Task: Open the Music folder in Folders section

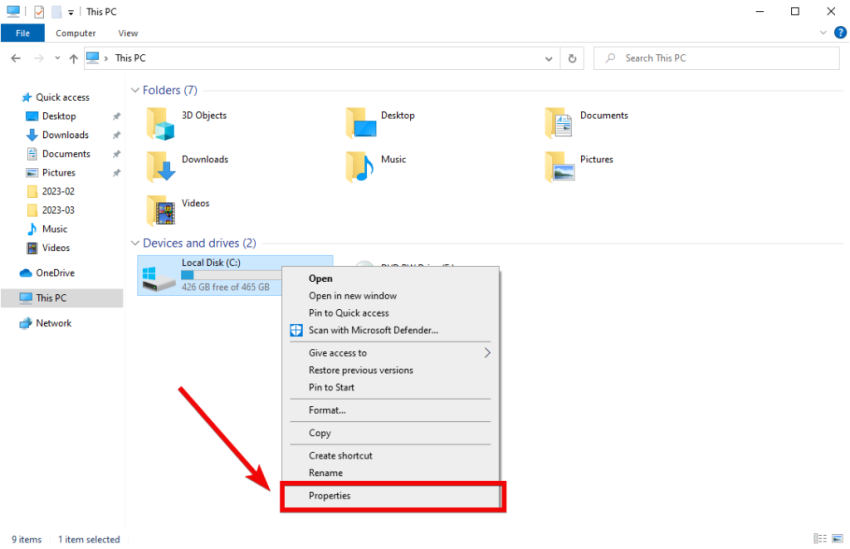Action: click(x=360, y=166)
